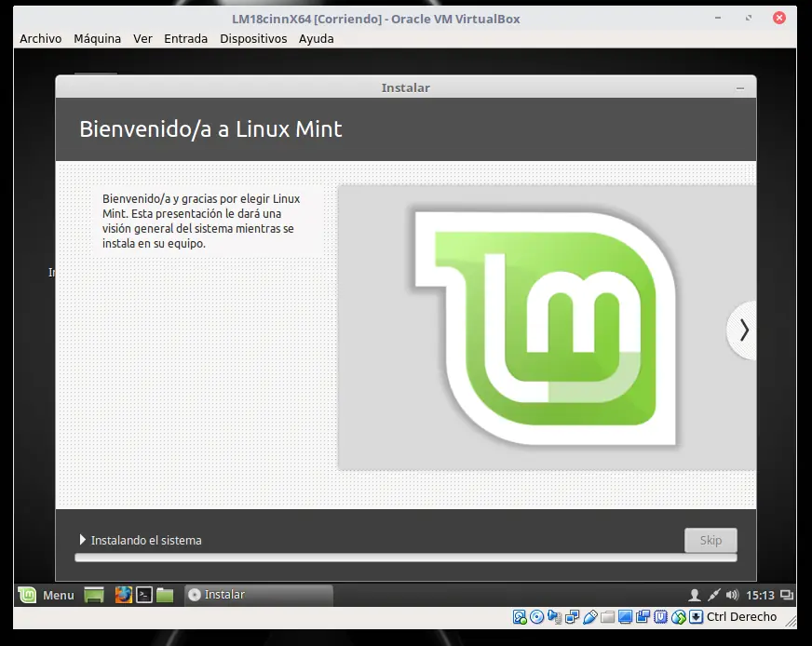Screen dimensions: 812x646
Task: Click the Skip button in the installer
Action: 710,541
